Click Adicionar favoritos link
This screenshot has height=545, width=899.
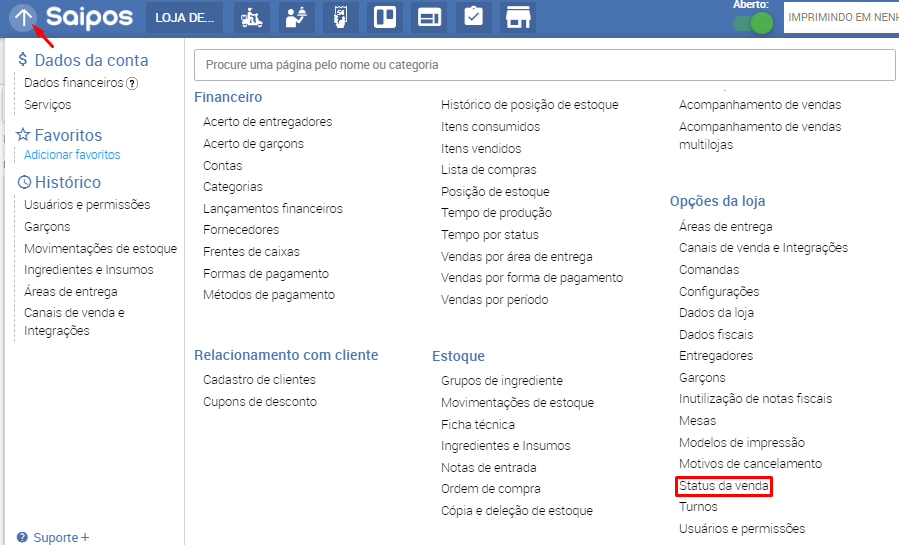(72, 155)
